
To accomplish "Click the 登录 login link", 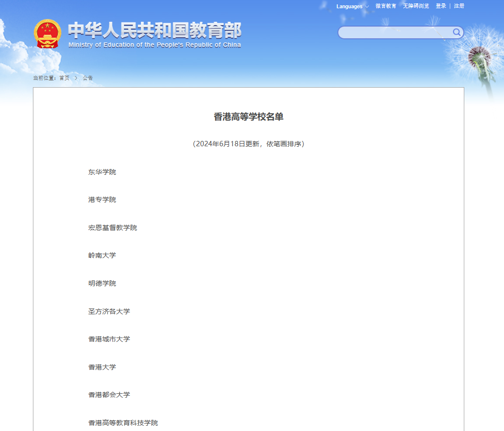I will click(441, 6).
